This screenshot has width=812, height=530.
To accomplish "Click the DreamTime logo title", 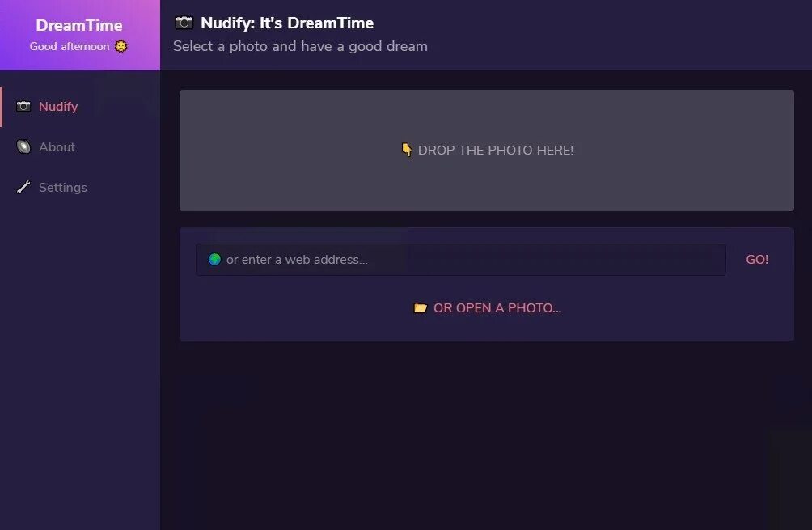I will pos(79,25).
